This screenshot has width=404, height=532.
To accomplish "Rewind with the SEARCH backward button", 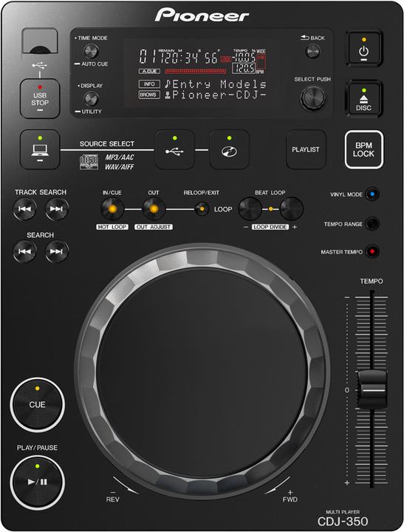I will point(25,251).
